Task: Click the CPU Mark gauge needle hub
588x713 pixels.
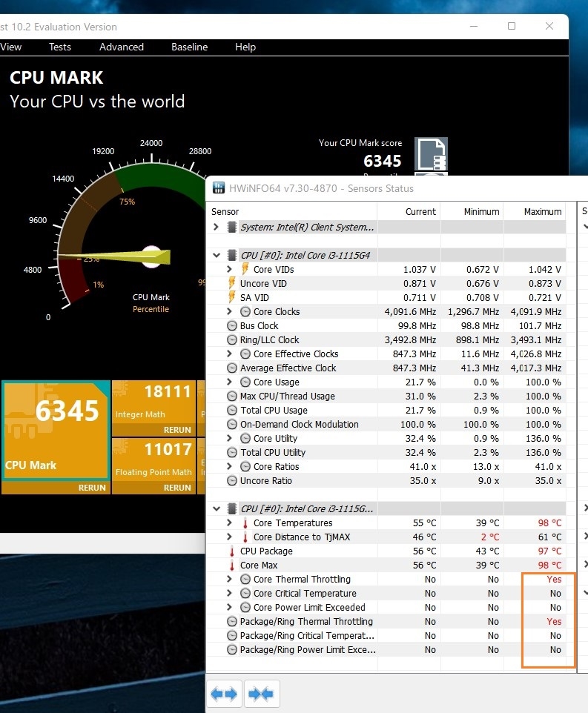Action: [151, 257]
